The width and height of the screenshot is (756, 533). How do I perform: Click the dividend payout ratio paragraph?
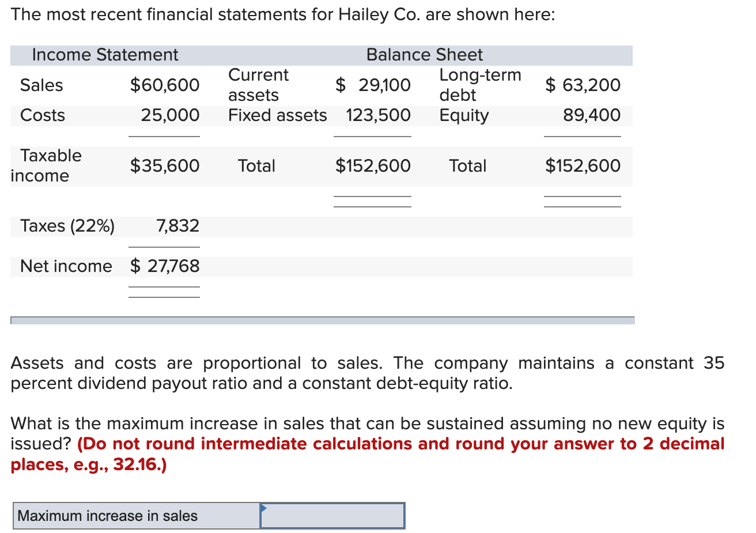[x=367, y=373]
